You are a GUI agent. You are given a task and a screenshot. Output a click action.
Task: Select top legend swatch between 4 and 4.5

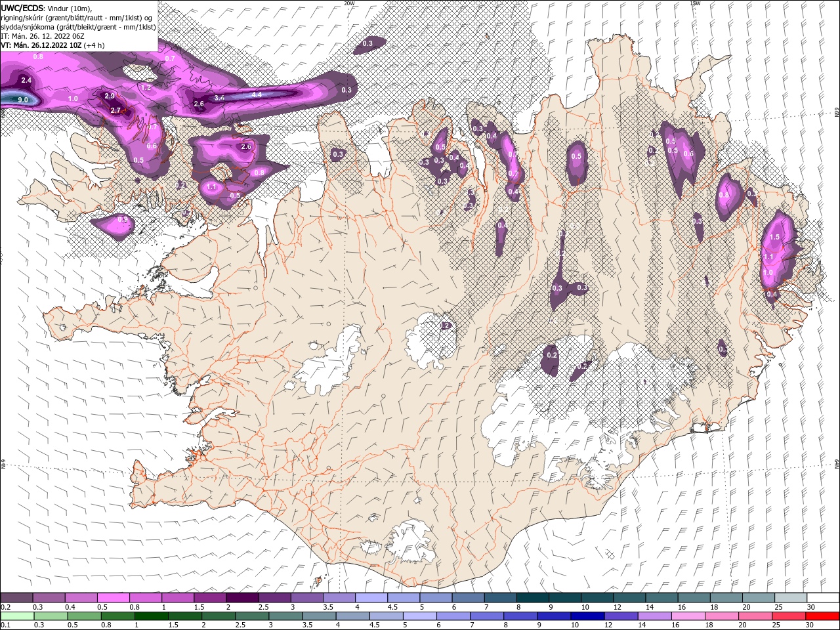point(370,598)
